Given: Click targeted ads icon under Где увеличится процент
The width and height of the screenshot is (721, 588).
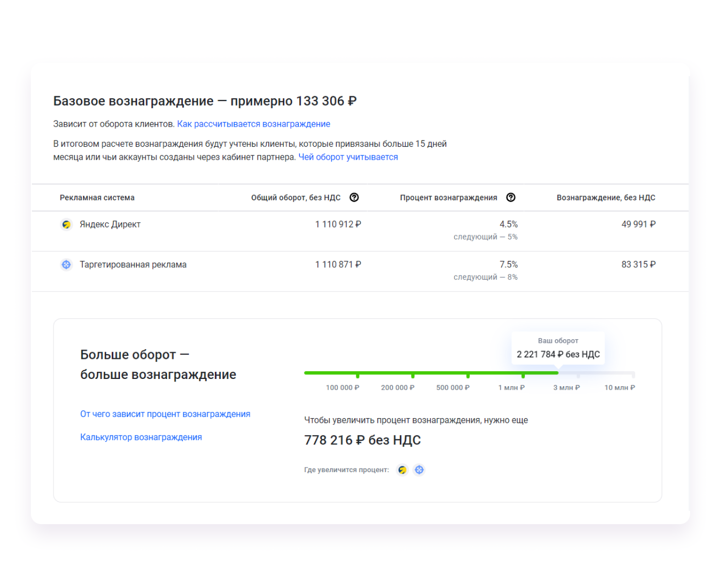Looking at the screenshot, I should tap(419, 470).
